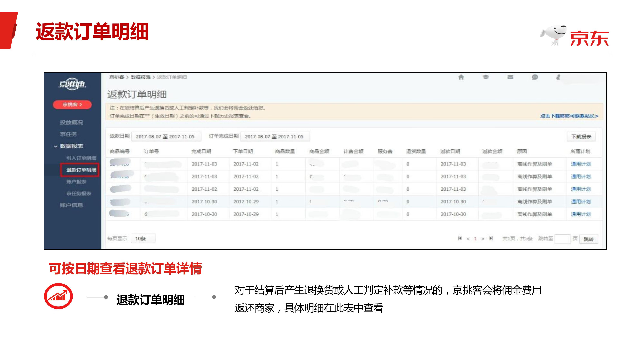Screen dimensions: 644x362
Task: Click 订单号 column header
Action: tap(151, 151)
